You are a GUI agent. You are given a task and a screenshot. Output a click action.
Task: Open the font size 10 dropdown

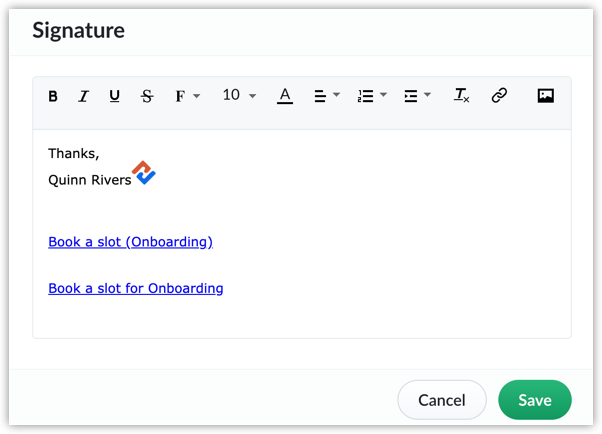coord(239,95)
